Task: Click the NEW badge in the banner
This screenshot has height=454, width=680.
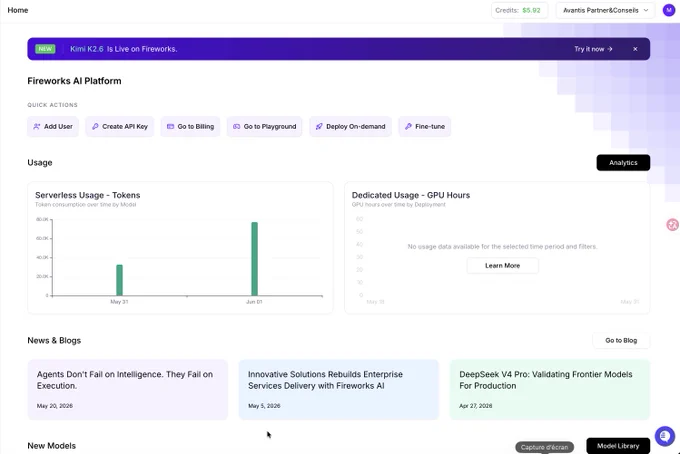Action: pos(45,49)
